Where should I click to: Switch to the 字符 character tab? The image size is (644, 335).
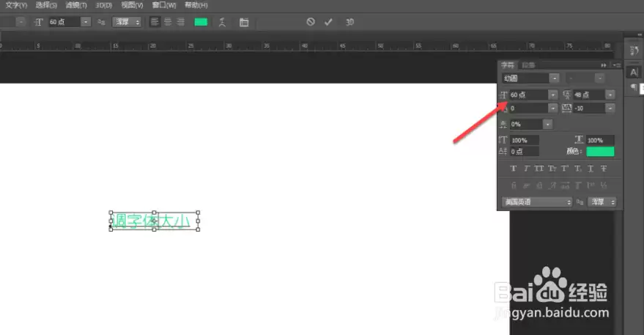tap(508, 65)
